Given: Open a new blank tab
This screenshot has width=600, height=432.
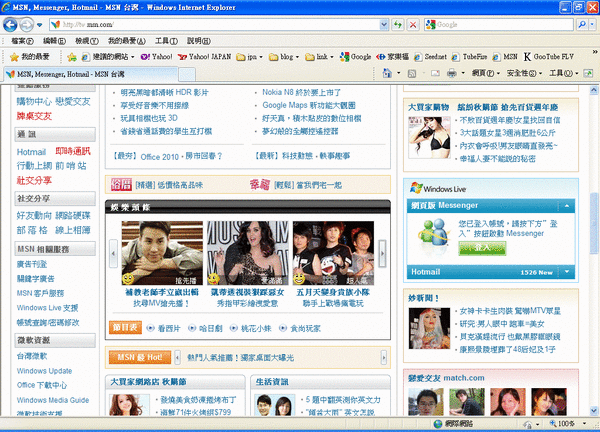Looking at the screenshot, I should (187, 74).
